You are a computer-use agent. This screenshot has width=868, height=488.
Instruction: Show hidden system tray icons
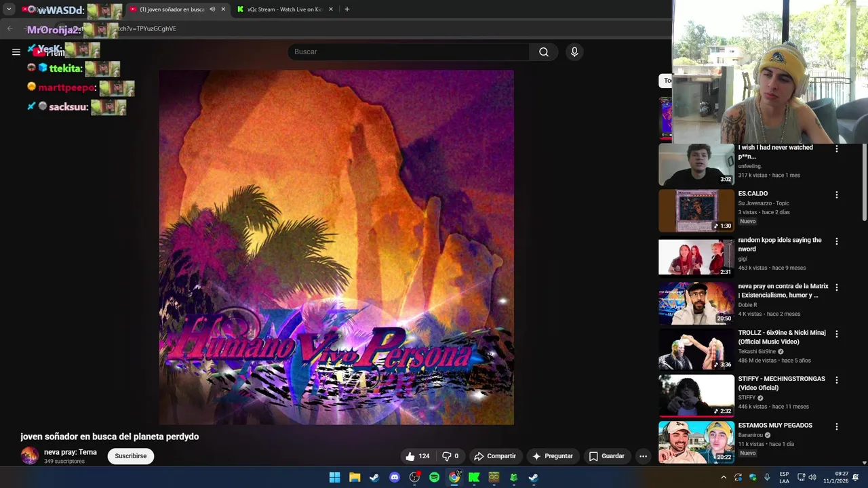tap(724, 477)
